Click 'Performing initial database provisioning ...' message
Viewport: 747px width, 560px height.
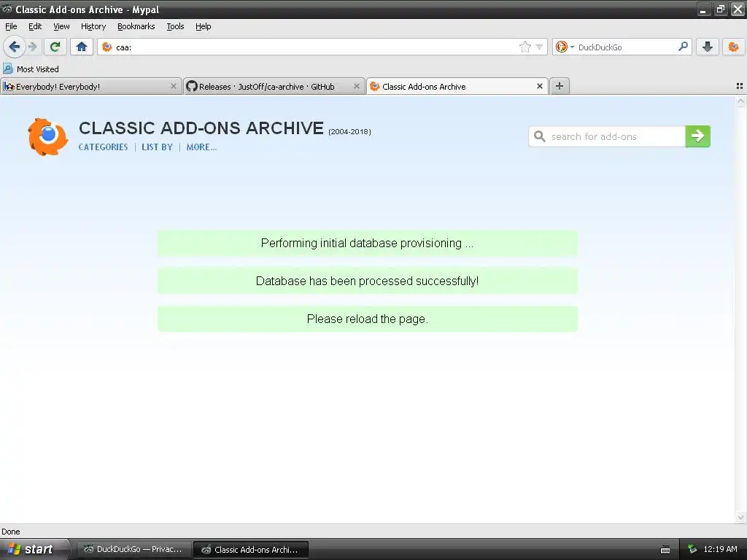click(368, 244)
